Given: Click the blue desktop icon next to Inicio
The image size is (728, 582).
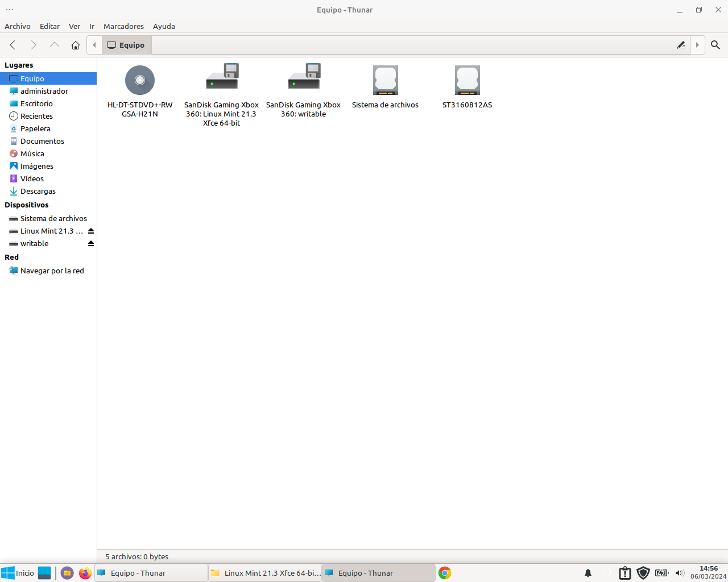Looking at the screenshot, I should (x=45, y=573).
